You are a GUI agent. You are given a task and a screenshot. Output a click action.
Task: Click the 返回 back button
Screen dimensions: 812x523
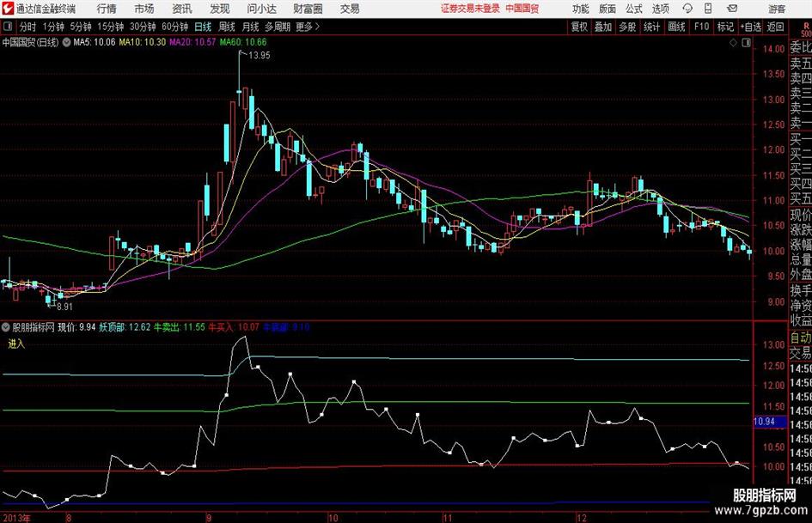click(x=775, y=27)
